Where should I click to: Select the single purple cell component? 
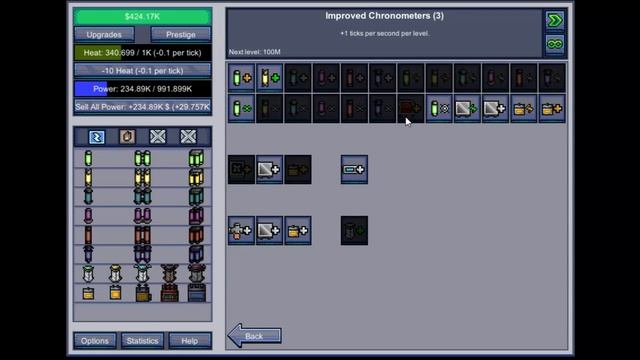tap(88, 216)
